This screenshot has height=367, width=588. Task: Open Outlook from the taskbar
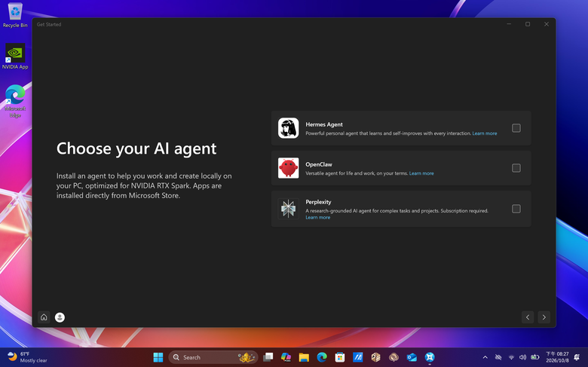[412, 357]
